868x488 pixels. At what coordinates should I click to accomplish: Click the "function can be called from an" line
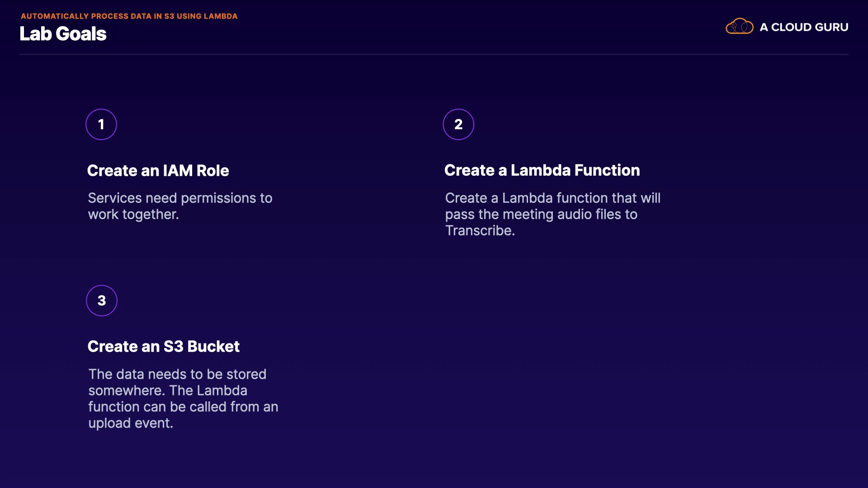click(183, 407)
